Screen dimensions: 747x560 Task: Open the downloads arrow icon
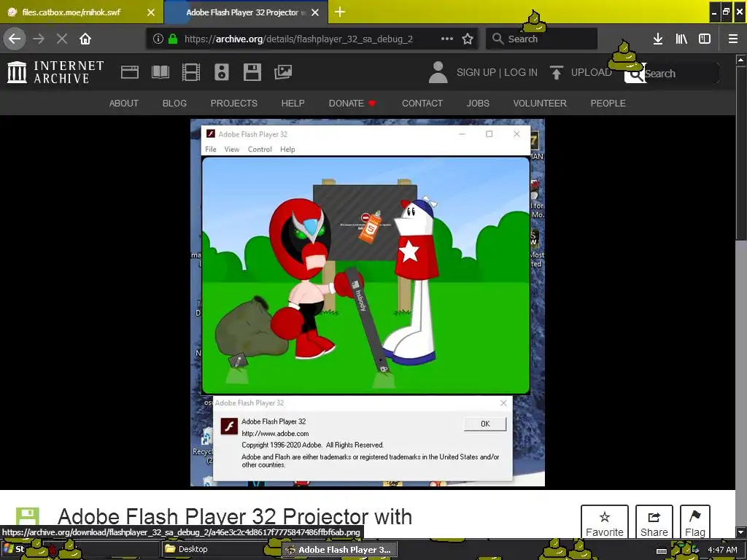coord(658,39)
